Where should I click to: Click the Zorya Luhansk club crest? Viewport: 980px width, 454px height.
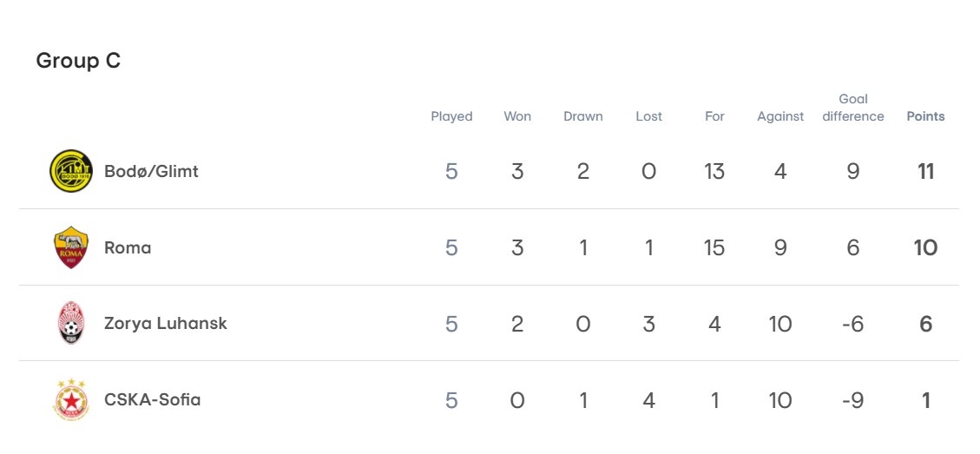(x=70, y=324)
